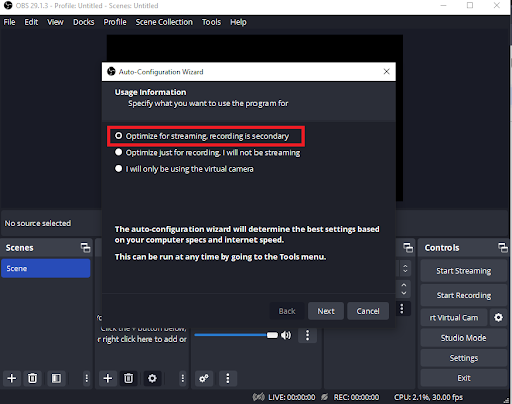
Task: Open the Profile menu
Action: 115,22
